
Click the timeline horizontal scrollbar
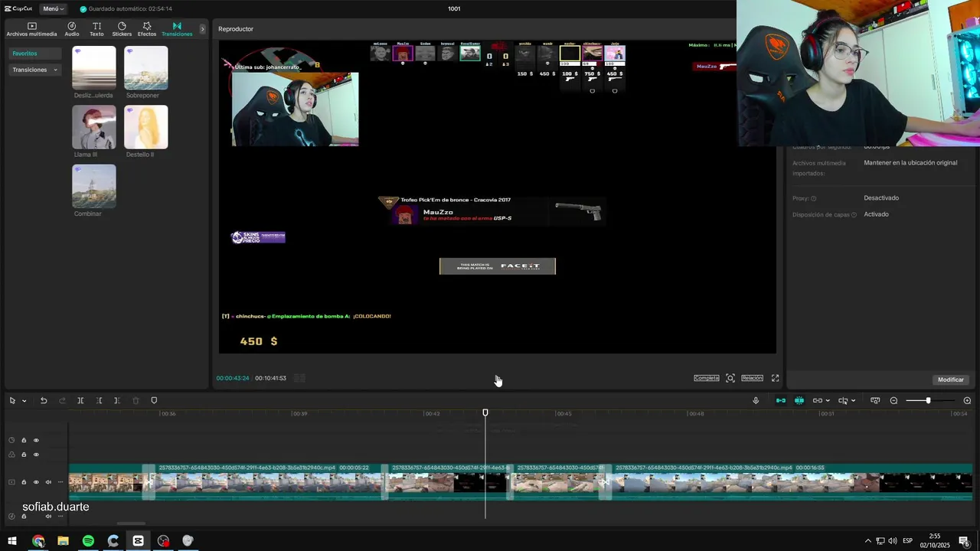click(131, 524)
